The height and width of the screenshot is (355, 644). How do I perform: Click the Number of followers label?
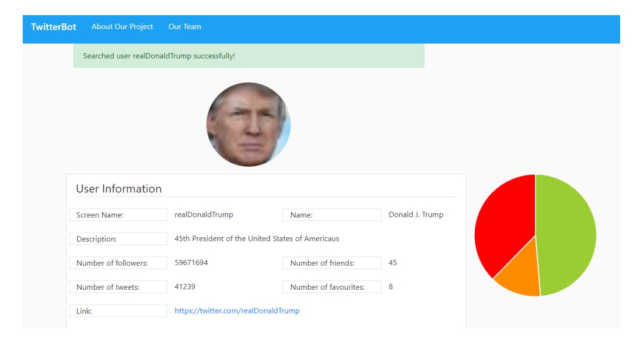(118, 263)
